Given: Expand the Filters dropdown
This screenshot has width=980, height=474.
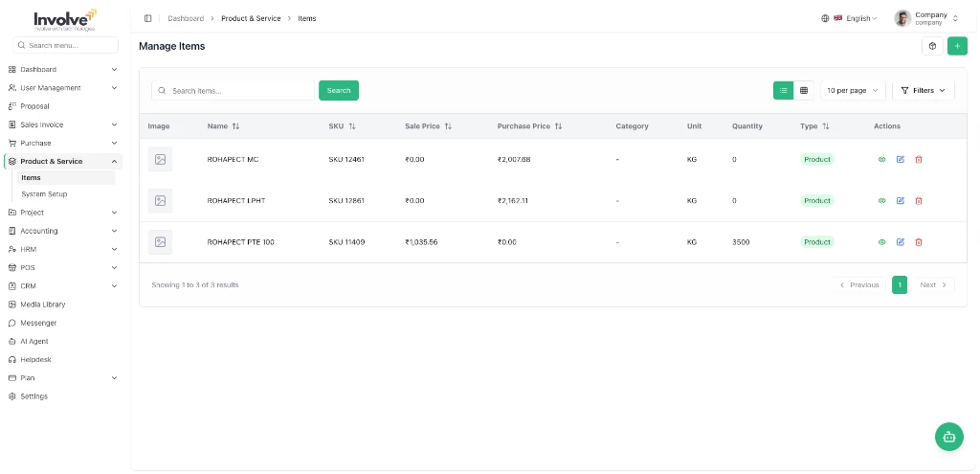Looking at the screenshot, I should coord(924,91).
